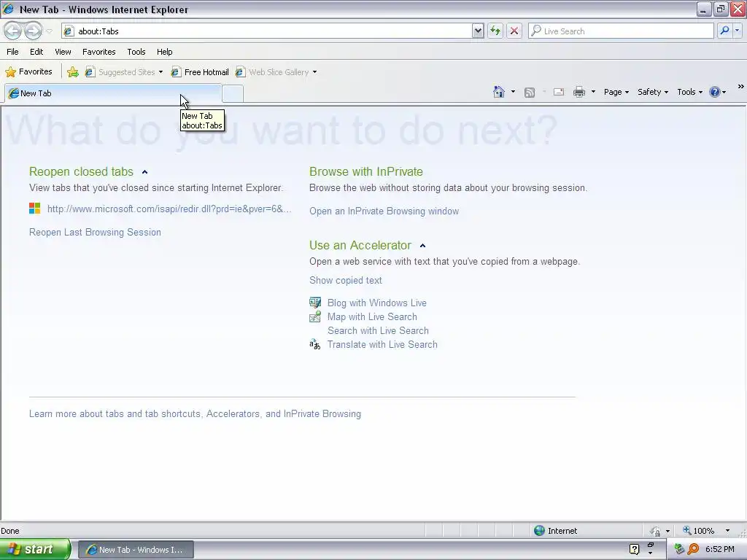
Task: Click the Map with Live Search icon
Action: (x=315, y=316)
